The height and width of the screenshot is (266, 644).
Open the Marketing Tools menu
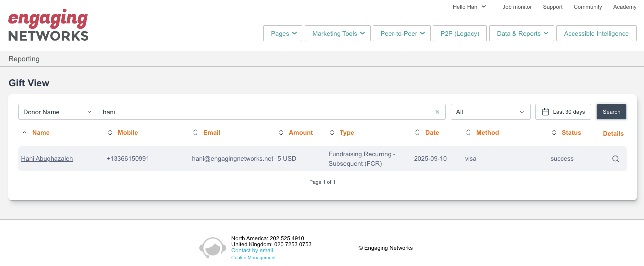(x=338, y=34)
